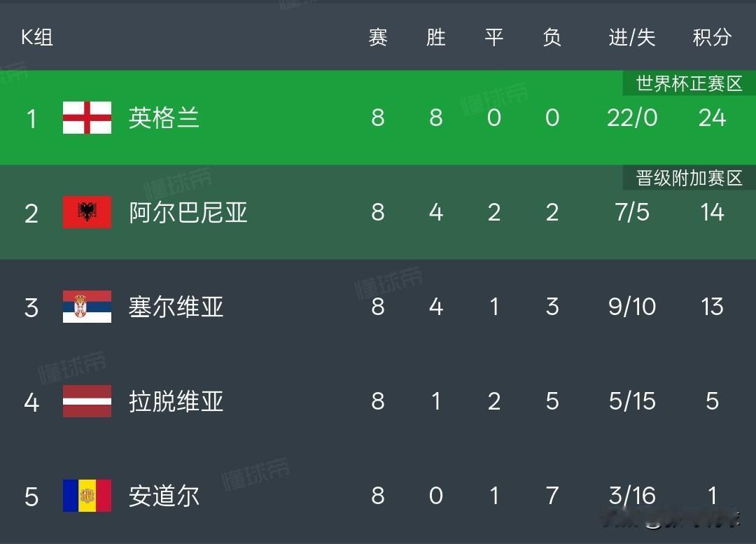Click England's 24 points value

click(712, 118)
